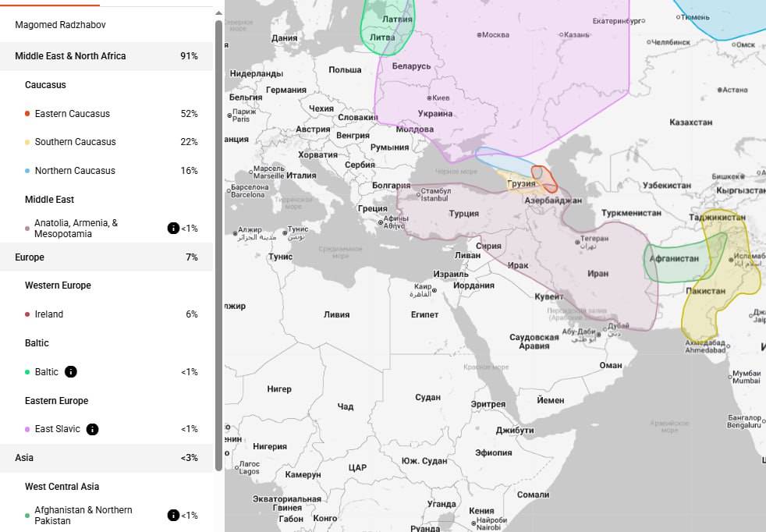Click the Казахстан label on the map

coord(691,122)
